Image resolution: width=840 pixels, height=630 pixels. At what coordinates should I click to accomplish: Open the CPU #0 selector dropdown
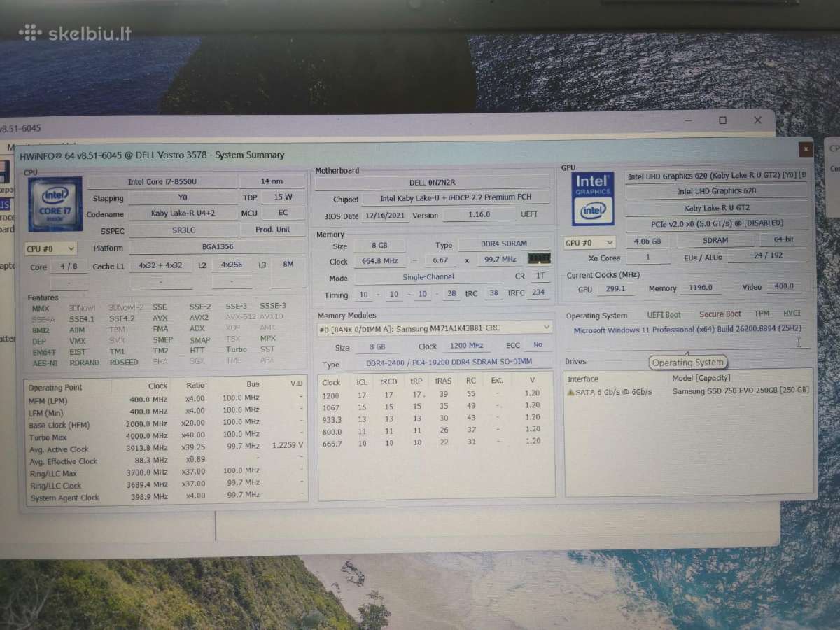[50, 248]
